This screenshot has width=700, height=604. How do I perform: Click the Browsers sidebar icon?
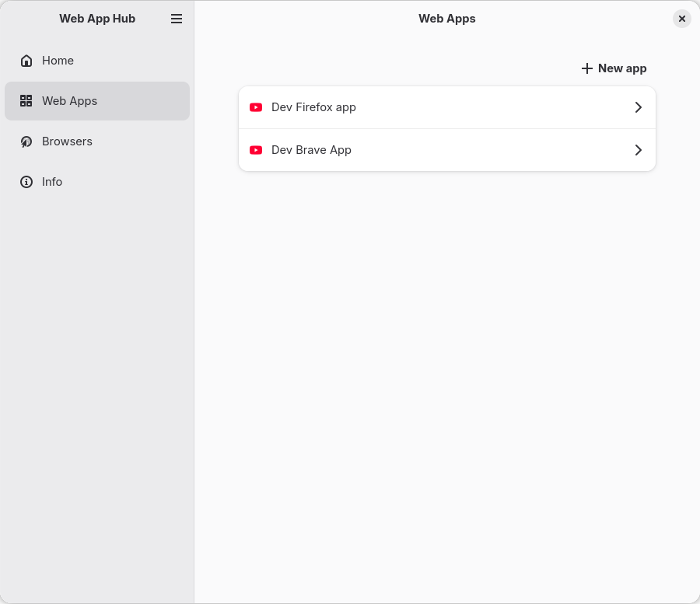[x=26, y=141]
